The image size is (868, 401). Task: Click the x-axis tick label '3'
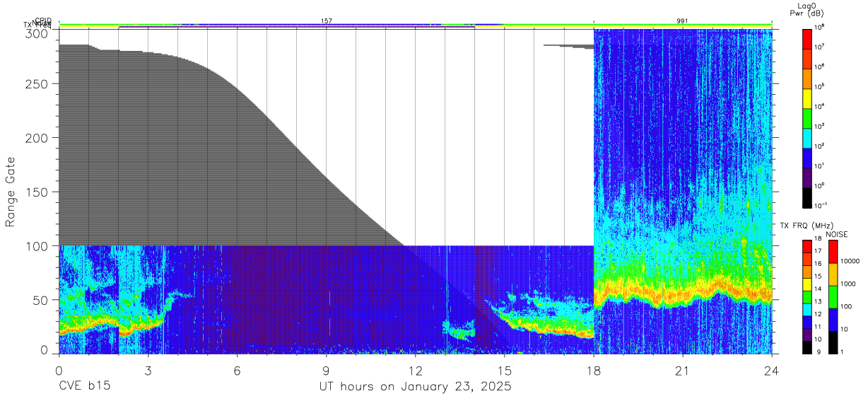pos(148,371)
